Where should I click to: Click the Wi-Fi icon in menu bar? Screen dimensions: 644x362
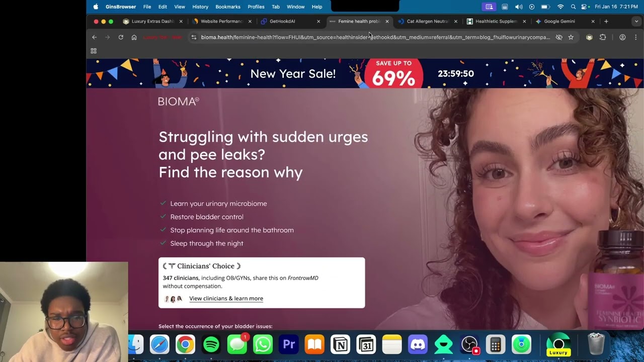pos(560,7)
